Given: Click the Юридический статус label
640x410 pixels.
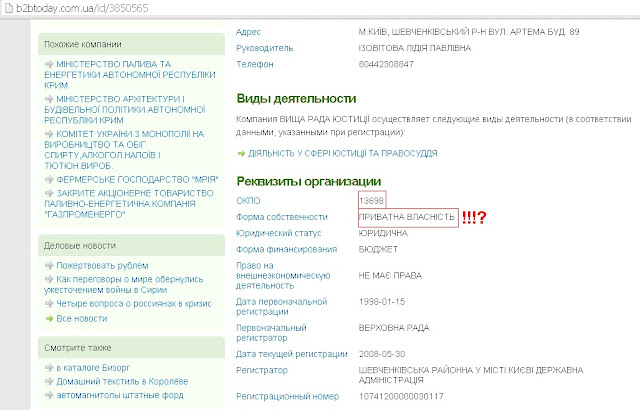Looking at the screenshot, I should [278, 233].
